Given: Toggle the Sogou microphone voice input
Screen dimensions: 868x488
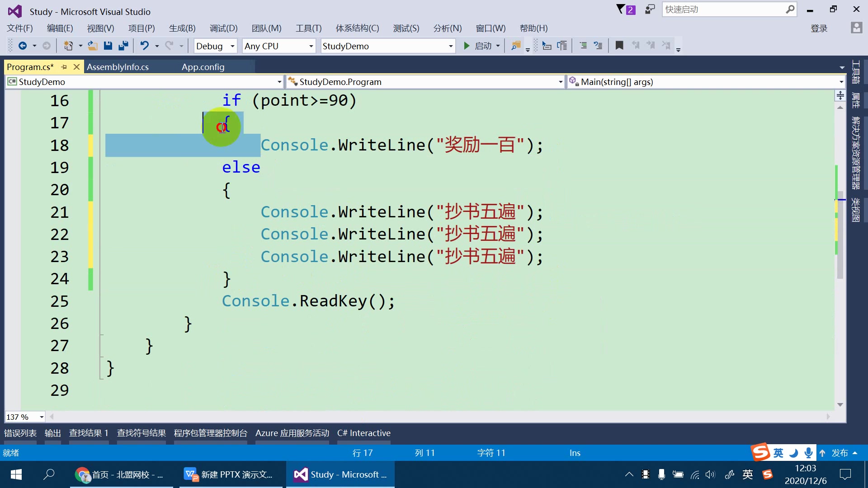Looking at the screenshot, I should point(808,453).
